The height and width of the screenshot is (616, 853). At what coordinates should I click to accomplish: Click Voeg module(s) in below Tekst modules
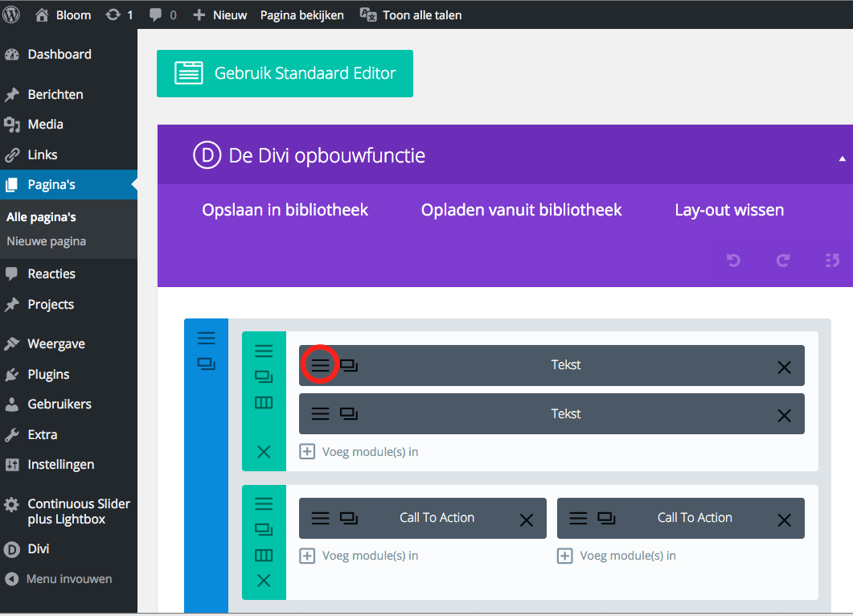[359, 452]
